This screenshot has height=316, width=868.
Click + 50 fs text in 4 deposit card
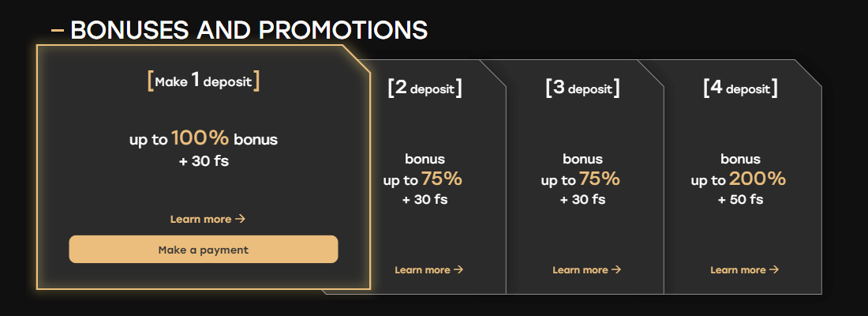tap(740, 200)
